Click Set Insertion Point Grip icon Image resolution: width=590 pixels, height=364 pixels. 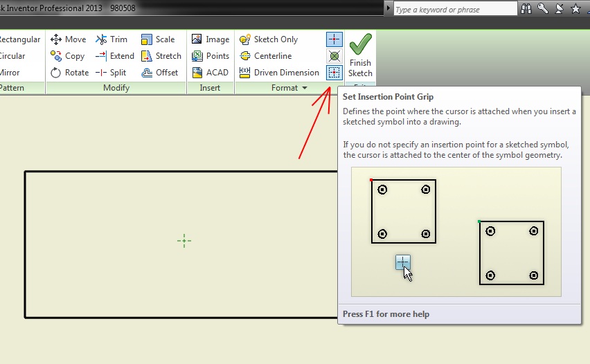coord(334,72)
